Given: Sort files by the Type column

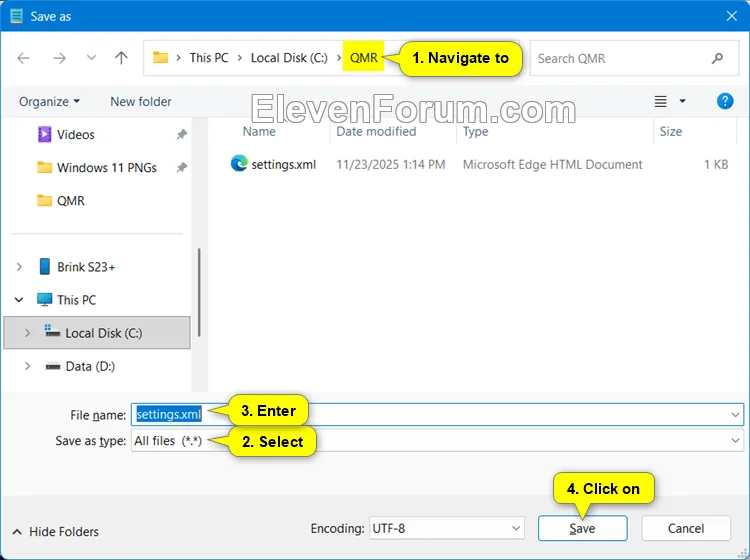Looking at the screenshot, I should 475,132.
